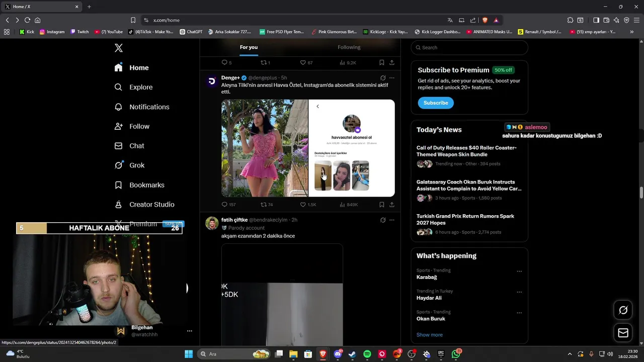This screenshot has width=644, height=362.
Task: Open the floating Grok button
Action: pyautogui.click(x=623, y=310)
